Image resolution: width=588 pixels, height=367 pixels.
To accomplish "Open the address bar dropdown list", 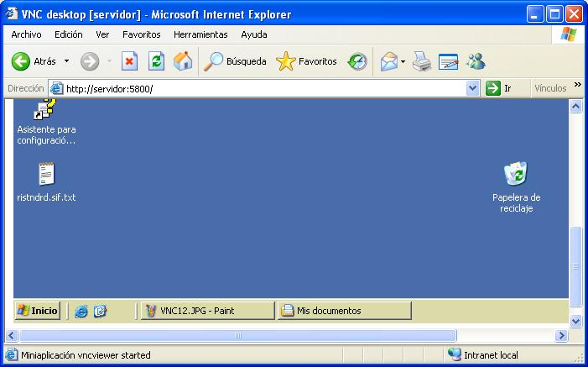I will [472, 88].
